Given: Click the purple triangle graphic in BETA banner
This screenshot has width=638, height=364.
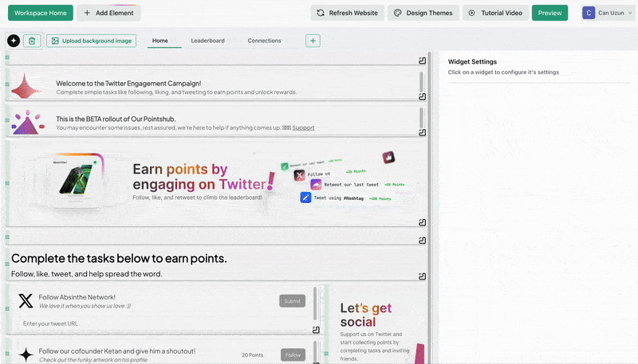Looking at the screenshot, I should coord(27,123).
